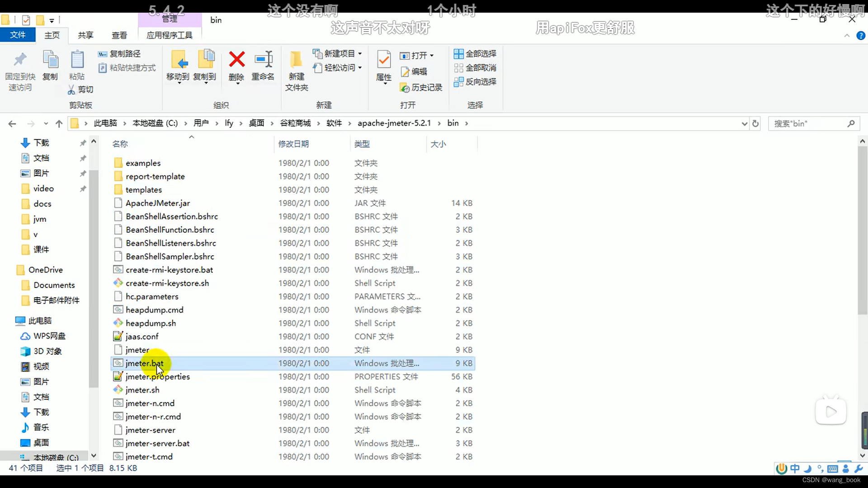
Task: Sort files by Name column header
Action: (x=120, y=144)
